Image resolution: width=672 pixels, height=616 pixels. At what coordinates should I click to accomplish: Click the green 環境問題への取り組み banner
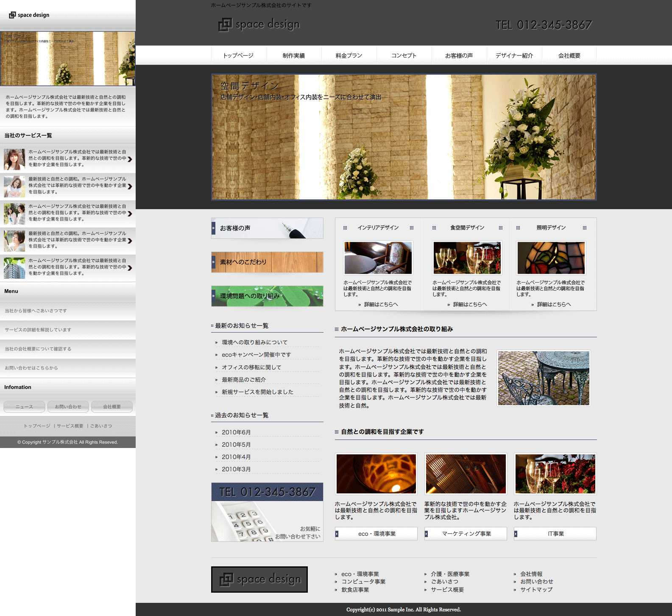point(267,296)
